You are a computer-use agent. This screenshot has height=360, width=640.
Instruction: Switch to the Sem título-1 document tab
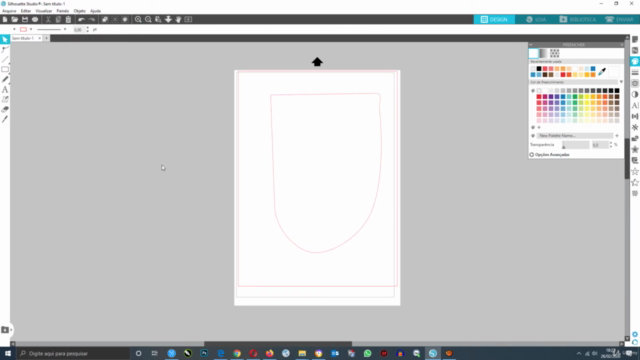tap(23, 38)
